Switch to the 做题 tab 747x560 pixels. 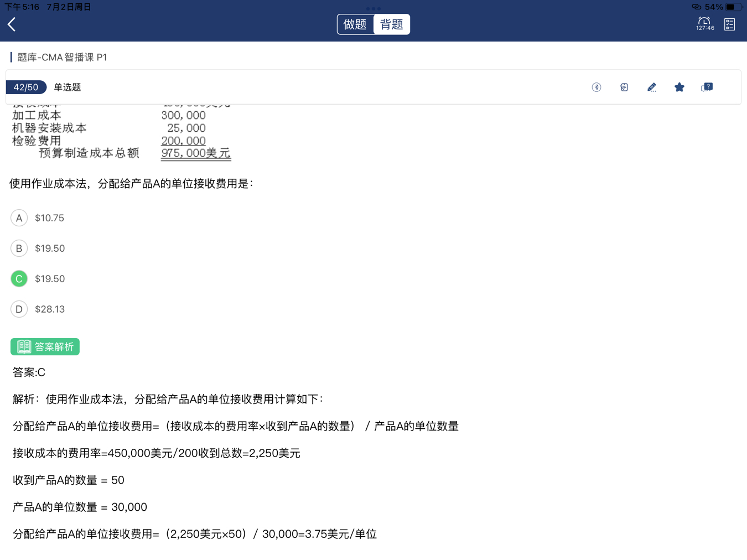[x=355, y=24]
